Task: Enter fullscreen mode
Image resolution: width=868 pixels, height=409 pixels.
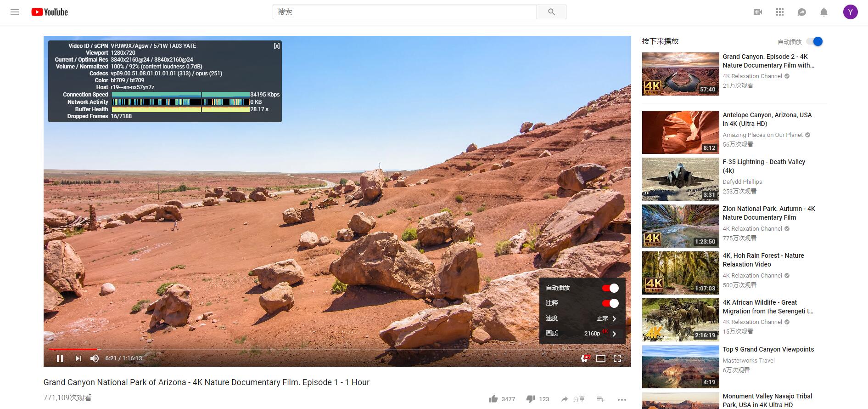Action: pyautogui.click(x=617, y=358)
